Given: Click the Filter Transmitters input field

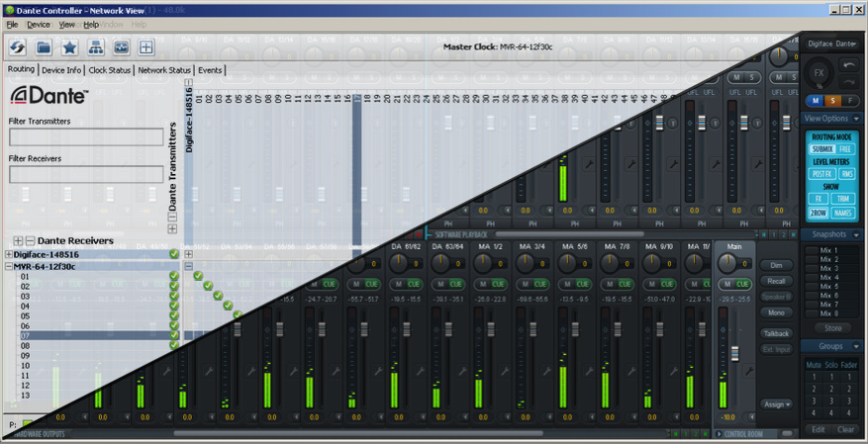Looking at the screenshot, I should click(86, 137).
